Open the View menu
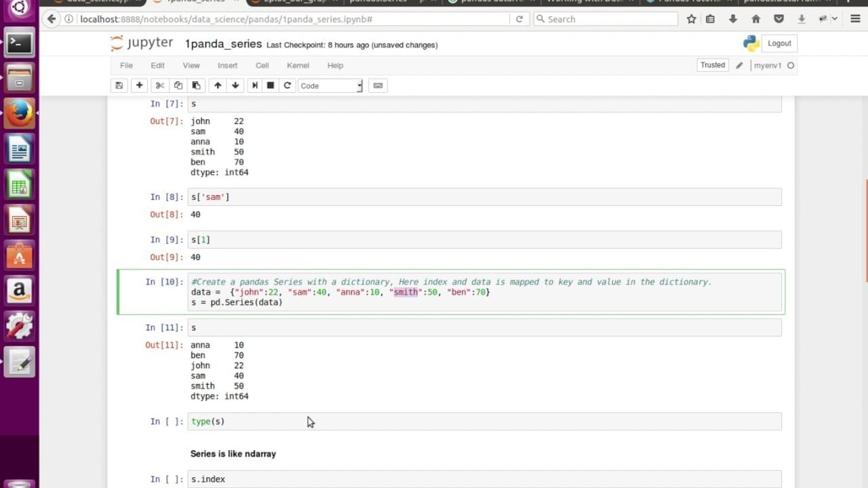The image size is (868, 488). tap(191, 66)
